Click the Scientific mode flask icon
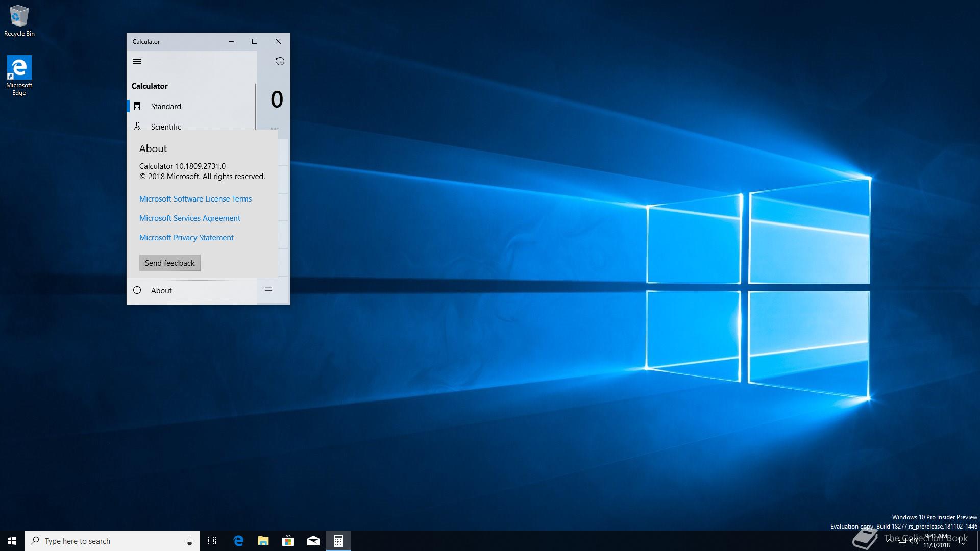The height and width of the screenshot is (551, 980). coord(137,126)
